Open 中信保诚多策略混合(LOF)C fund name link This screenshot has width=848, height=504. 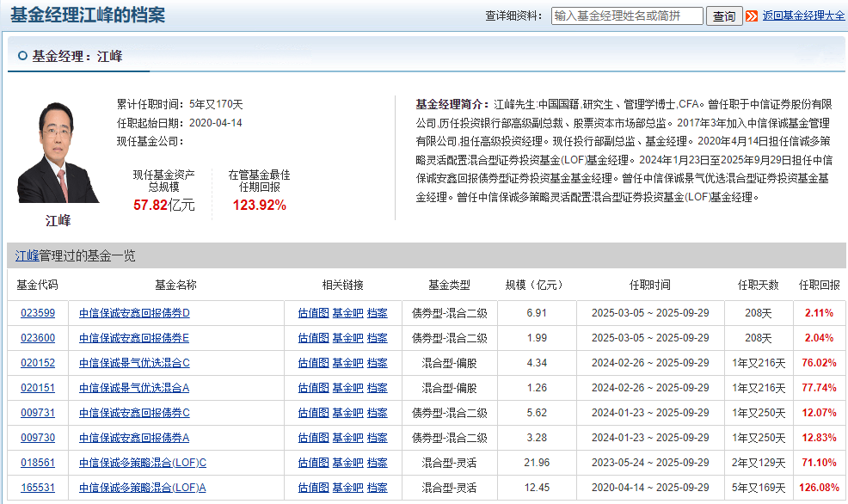(143, 463)
